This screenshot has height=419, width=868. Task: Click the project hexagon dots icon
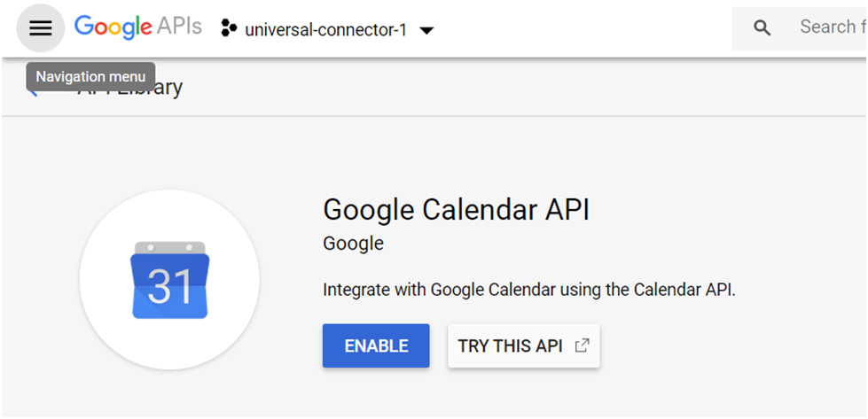click(x=229, y=27)
